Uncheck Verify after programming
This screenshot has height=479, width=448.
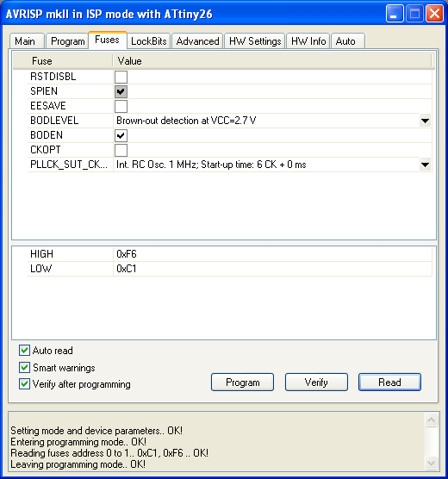pyautogui.click(x=24, y=384)
